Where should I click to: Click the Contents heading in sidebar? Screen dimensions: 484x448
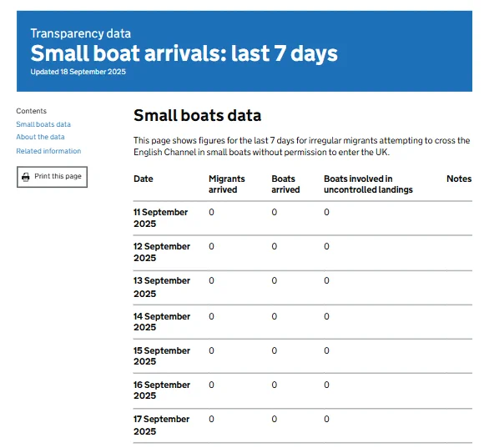pyautogui.click(x=32, y=111)
